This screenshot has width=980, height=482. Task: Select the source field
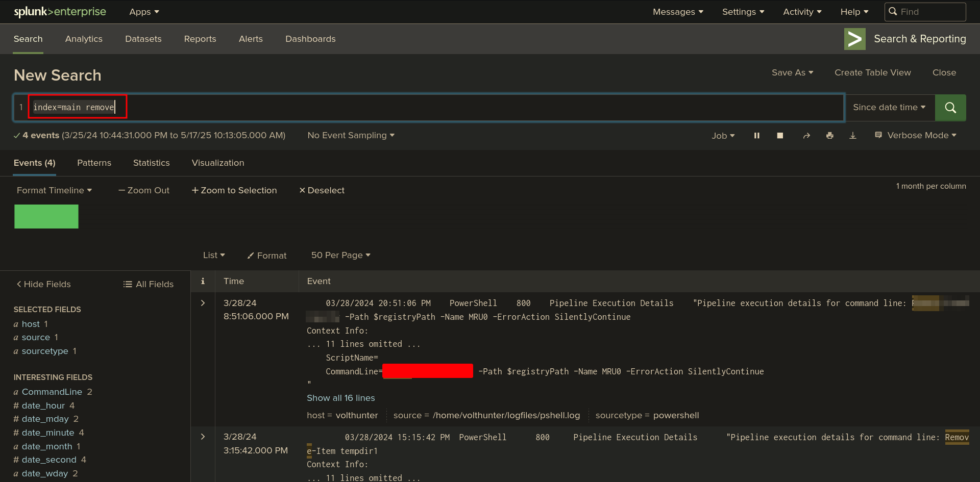(36, 337)
